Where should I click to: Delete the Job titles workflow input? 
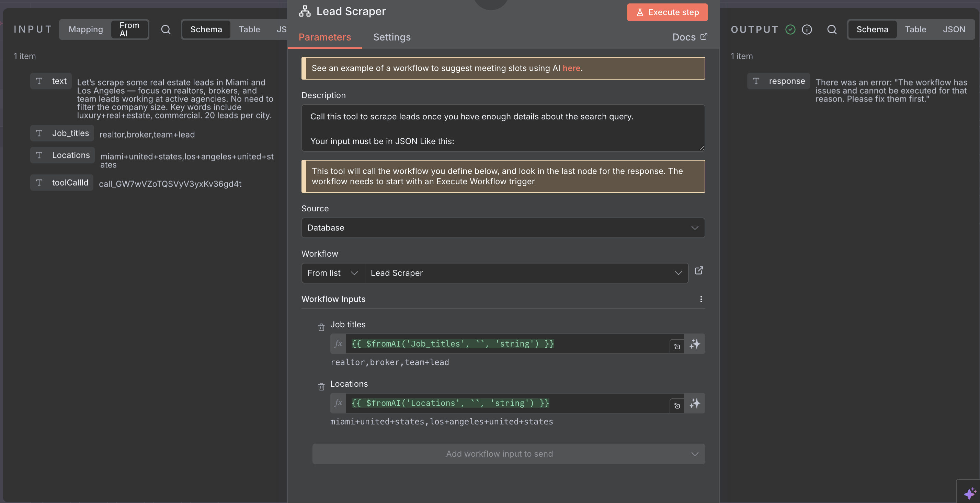coord(321,327)
